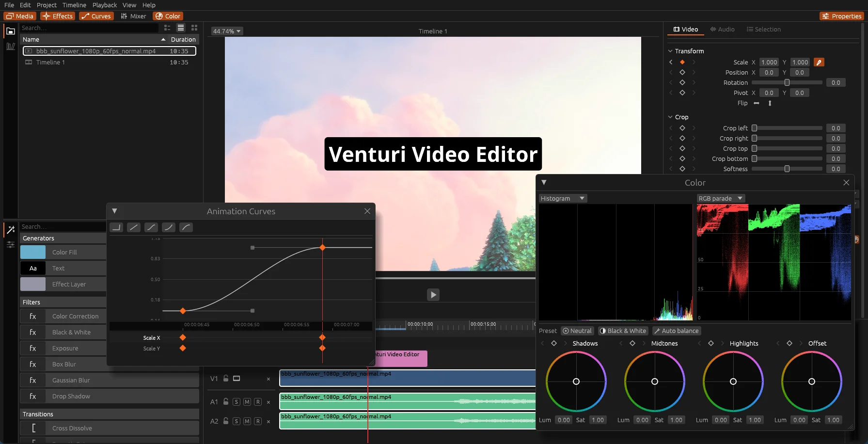Choose the ease-out curve icon

186,227
